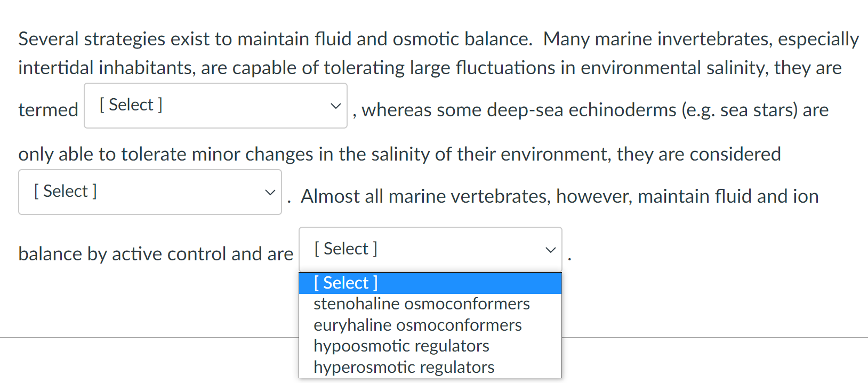The image size is (868, 383).
Task: Click the words 'they are considered'
Action: [698, 154]
